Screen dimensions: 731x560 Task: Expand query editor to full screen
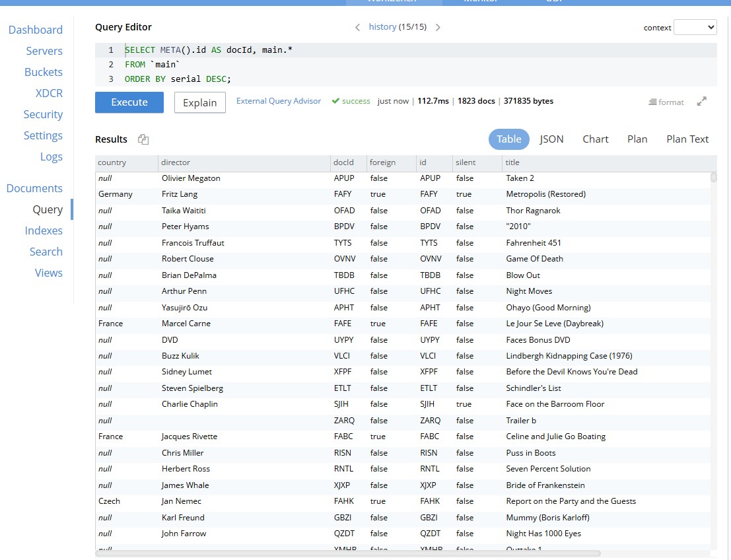click(702, 102)
